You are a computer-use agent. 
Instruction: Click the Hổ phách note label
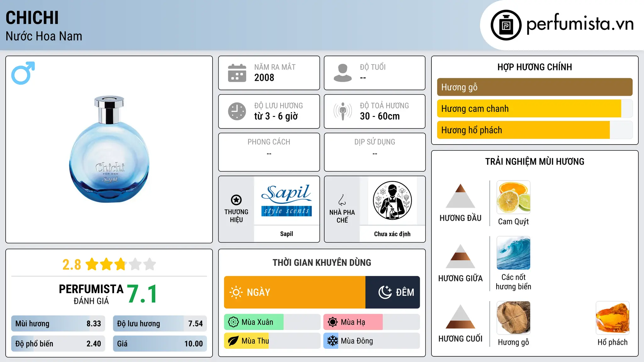613,342
